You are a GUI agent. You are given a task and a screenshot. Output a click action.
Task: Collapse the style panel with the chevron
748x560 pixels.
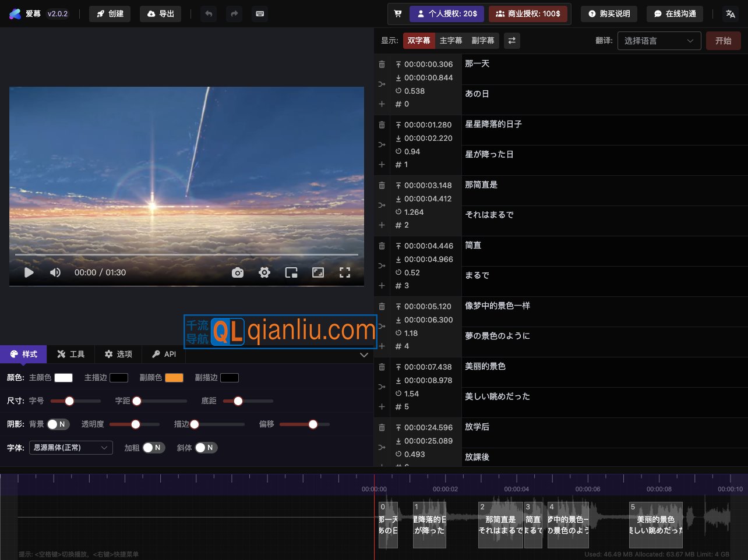364,355
